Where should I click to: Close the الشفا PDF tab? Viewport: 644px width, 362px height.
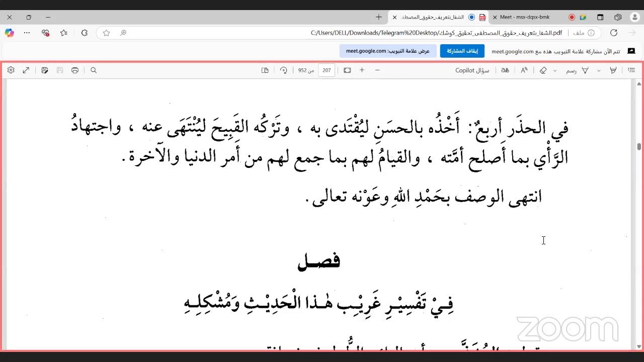tap(394, 17)
